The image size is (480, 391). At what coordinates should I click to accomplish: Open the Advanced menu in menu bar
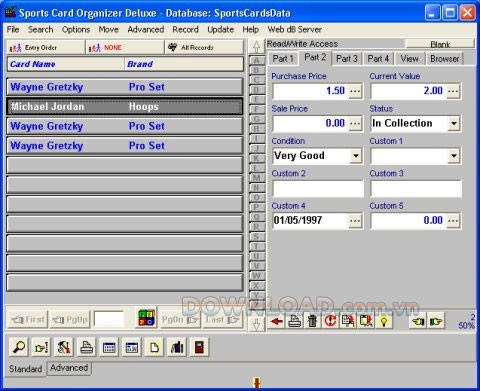(x=146, y=30)
